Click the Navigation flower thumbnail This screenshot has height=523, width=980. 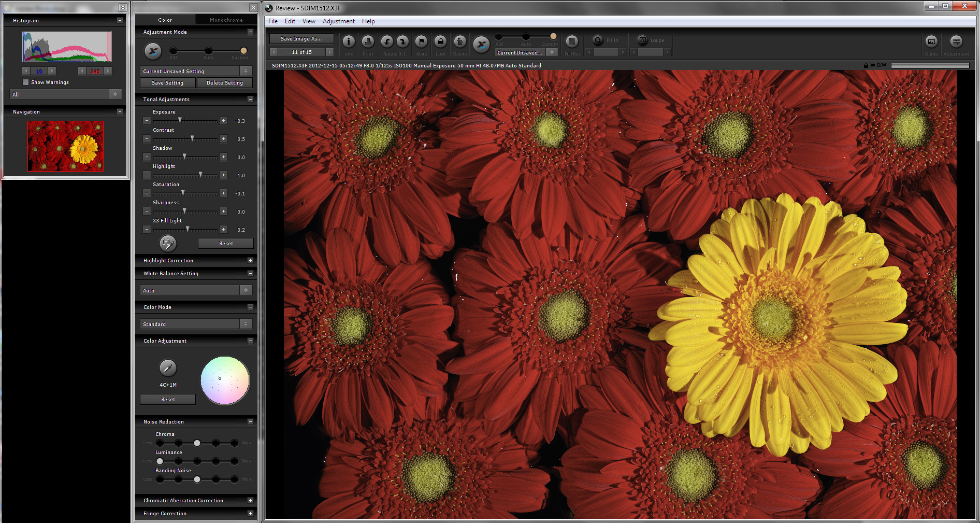66,146
